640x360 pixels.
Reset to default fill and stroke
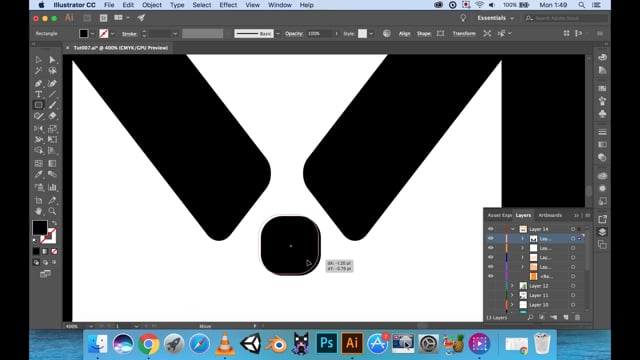click(35, 240)
